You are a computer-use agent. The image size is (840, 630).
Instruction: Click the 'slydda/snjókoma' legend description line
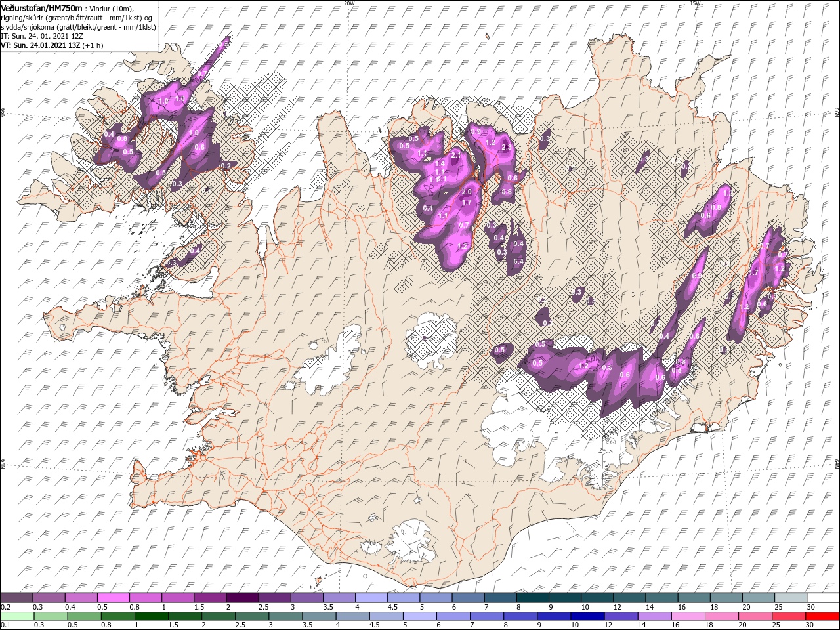coord(78,28)
